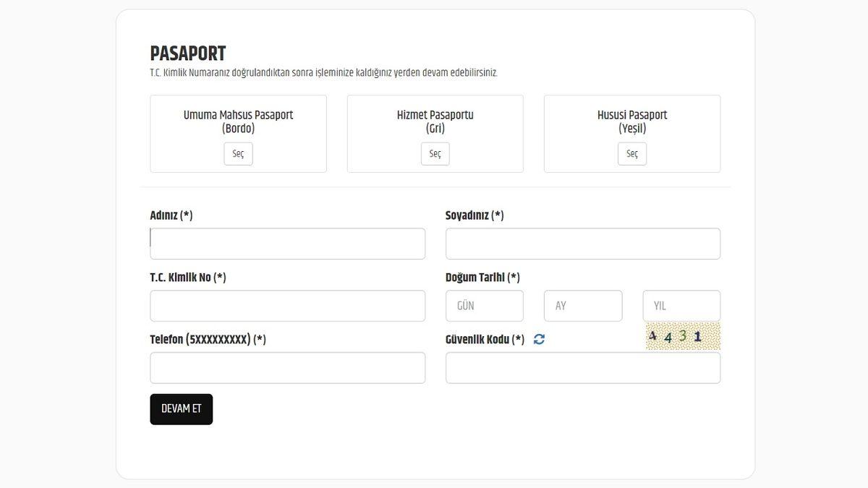The image size is (868, 488).
Task: Activate the T.C. Kimlik No field
Action: click(x=287, y=306)
